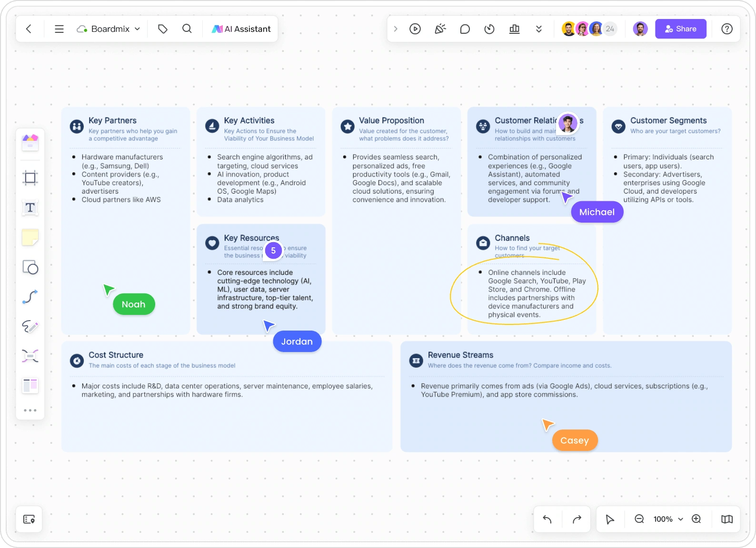Select the cursor pointer mode
This screenshot has height=548, width=756.
pos(610,519)
